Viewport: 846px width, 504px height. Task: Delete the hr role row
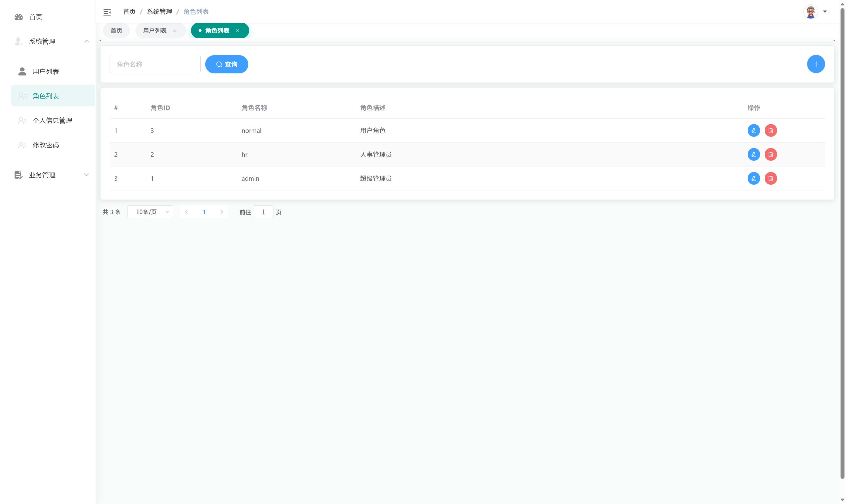click(x=770, y=155)
